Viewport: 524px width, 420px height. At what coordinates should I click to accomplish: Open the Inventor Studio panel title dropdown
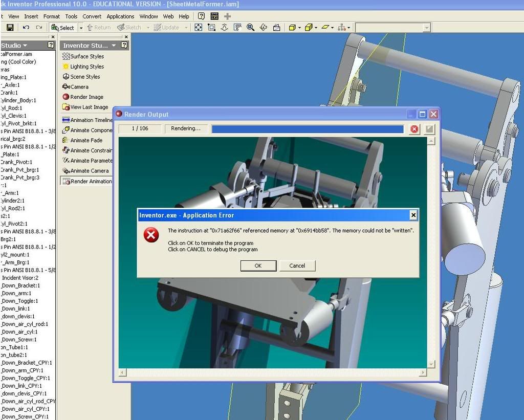tap(114, 45)
